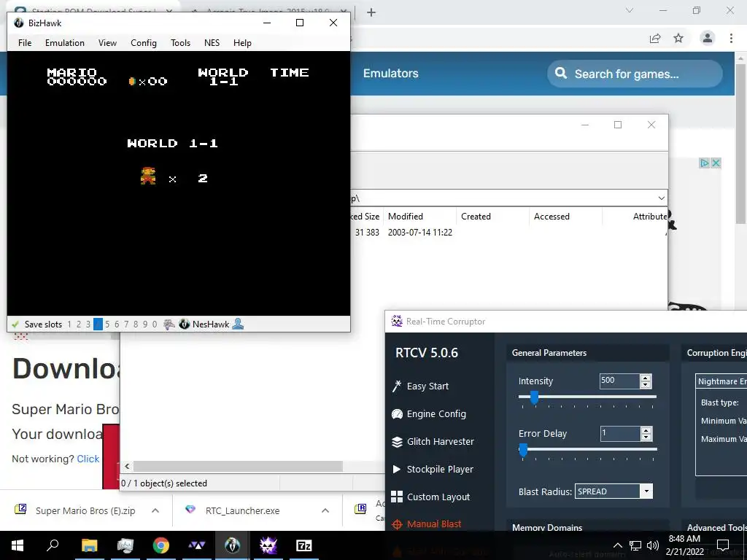Open the View menu in BizHawk

(x=107, y=43)
